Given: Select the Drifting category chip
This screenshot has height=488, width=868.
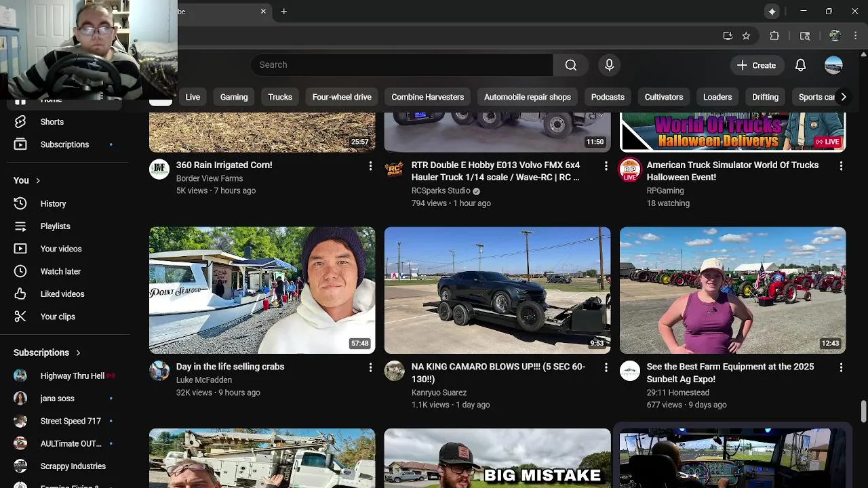Looking at the screenshot, I should click(x=766, y=97).
